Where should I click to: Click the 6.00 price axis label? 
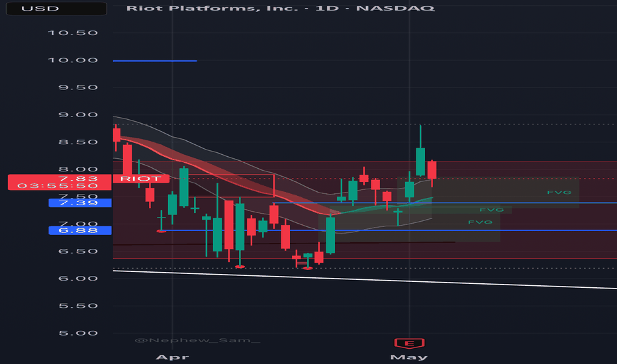[x=78, y=279]
